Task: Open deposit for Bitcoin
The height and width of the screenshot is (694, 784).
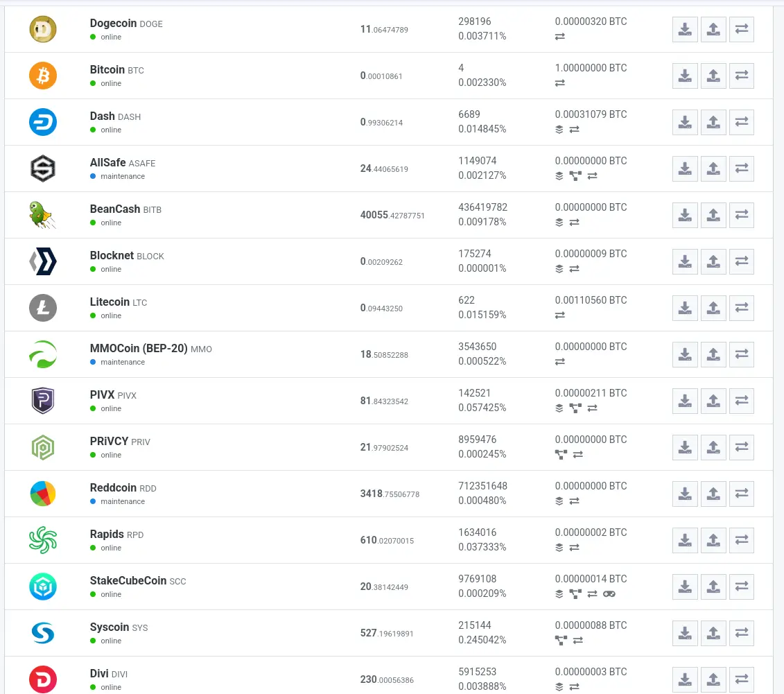Action: coord(685,76)
